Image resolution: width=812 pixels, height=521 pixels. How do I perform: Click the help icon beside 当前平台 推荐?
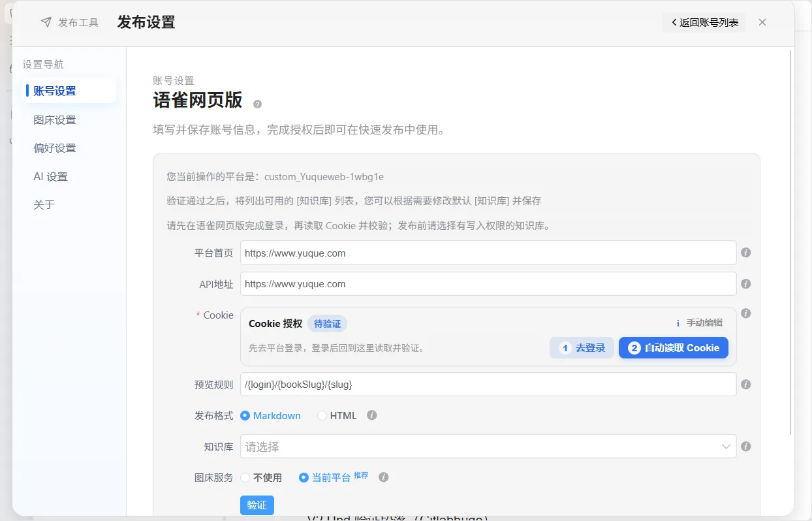(x=384, y=477)
